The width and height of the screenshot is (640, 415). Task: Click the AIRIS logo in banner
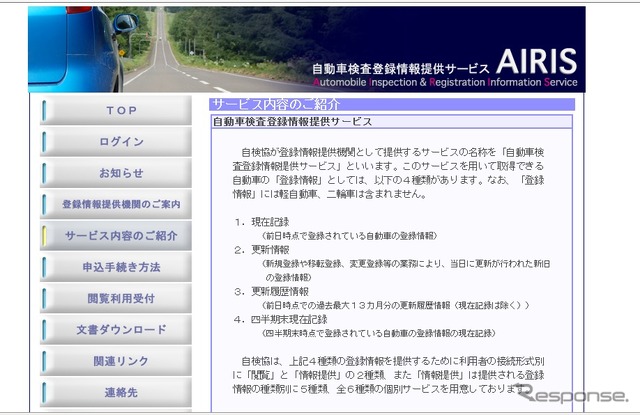coord(536,61)
